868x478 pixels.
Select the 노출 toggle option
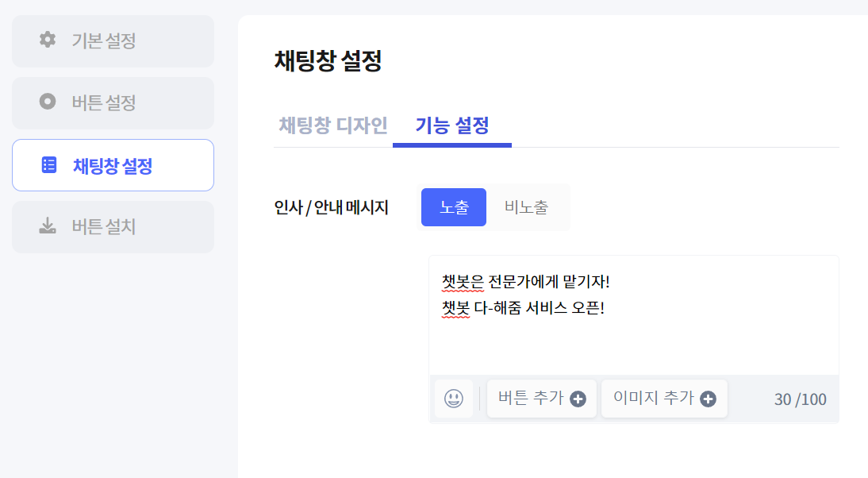tap(454, 207)
